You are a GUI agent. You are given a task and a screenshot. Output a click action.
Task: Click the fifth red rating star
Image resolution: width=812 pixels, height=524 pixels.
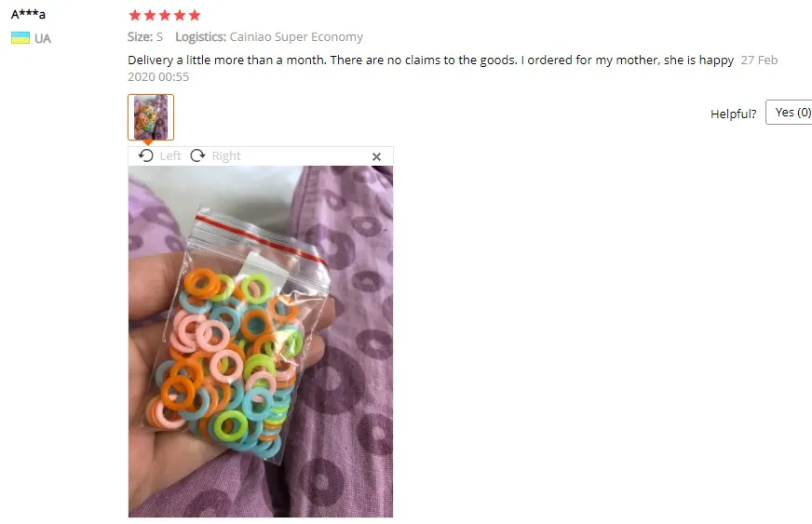[x=195, y=15]
